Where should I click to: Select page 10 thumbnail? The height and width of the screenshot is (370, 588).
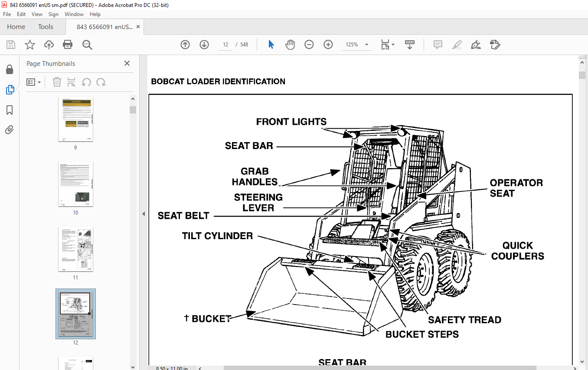coord(75,184)
